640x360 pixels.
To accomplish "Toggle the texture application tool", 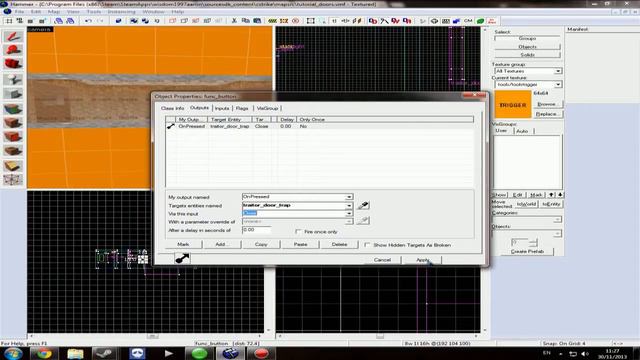I will (13, 109).
